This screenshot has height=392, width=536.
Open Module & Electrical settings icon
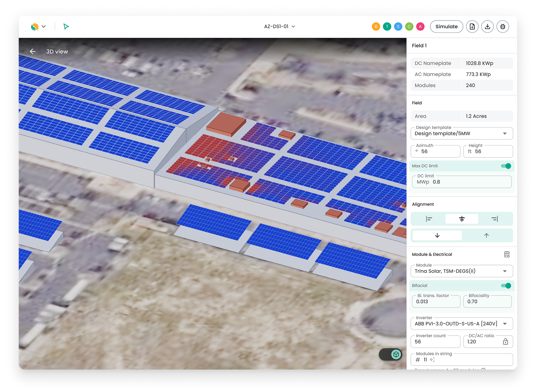pos(507,254)
